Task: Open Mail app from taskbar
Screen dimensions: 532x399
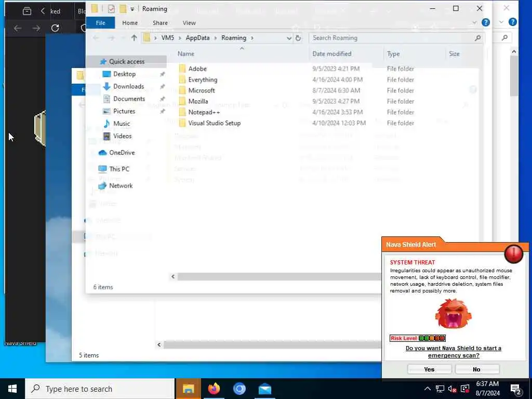Action: [x=264, y=389]
